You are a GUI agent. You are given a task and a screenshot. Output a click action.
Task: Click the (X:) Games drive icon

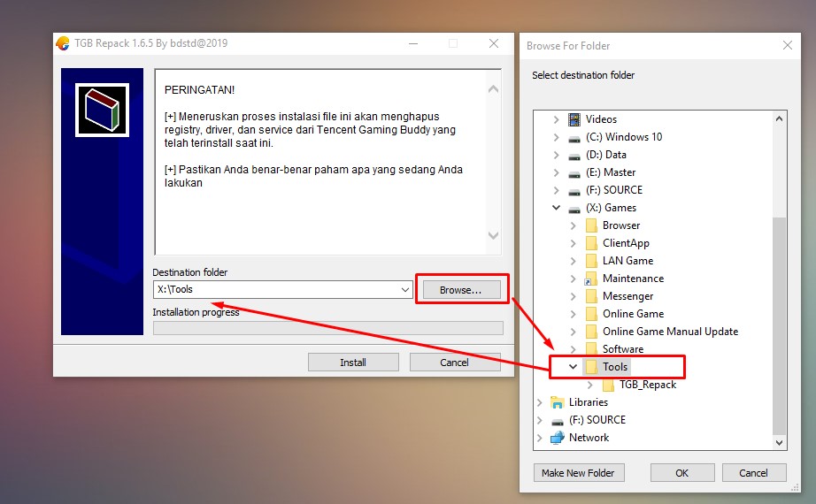point(574,210)
